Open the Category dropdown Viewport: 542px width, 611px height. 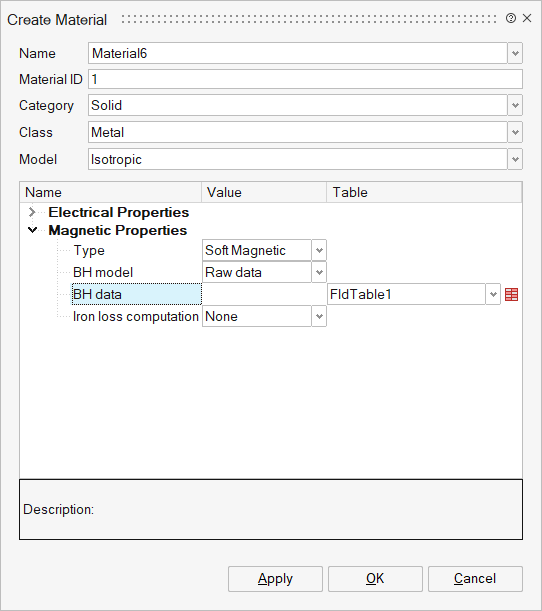[x=515, y=105]
